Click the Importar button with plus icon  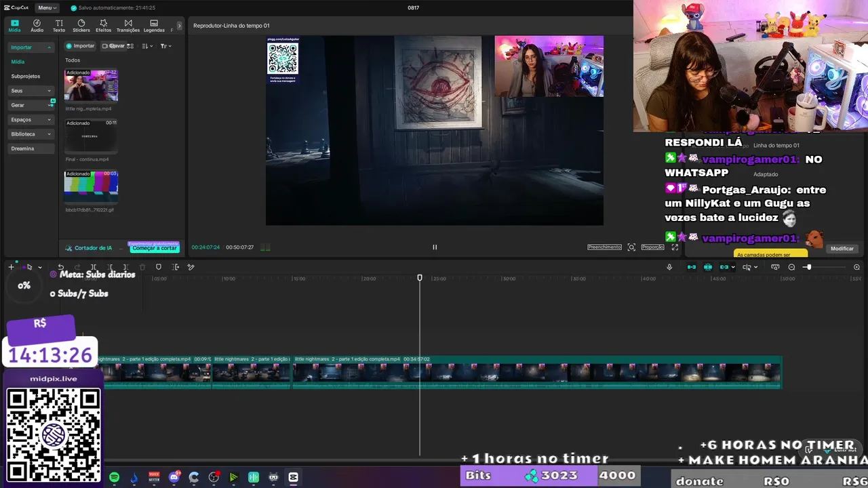click(81, 46)
